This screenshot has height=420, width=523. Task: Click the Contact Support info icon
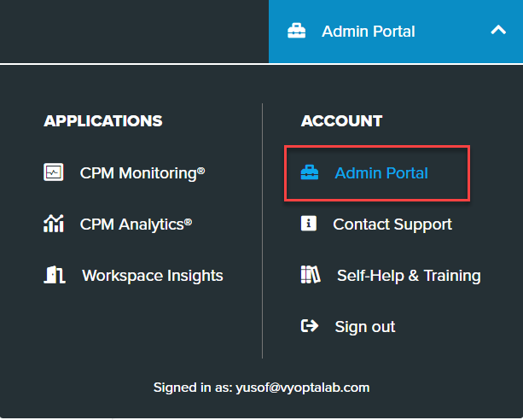click(309, 224)
